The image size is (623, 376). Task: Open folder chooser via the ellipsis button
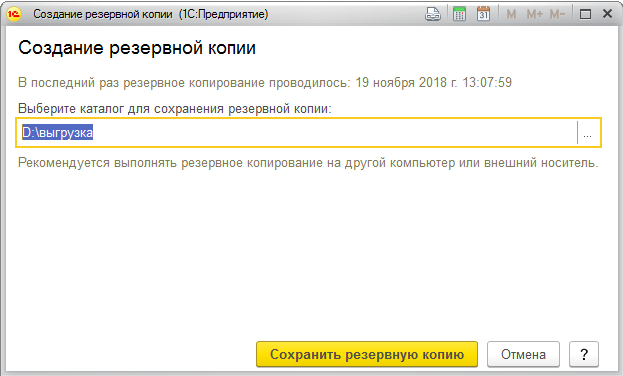click(588, 133)
